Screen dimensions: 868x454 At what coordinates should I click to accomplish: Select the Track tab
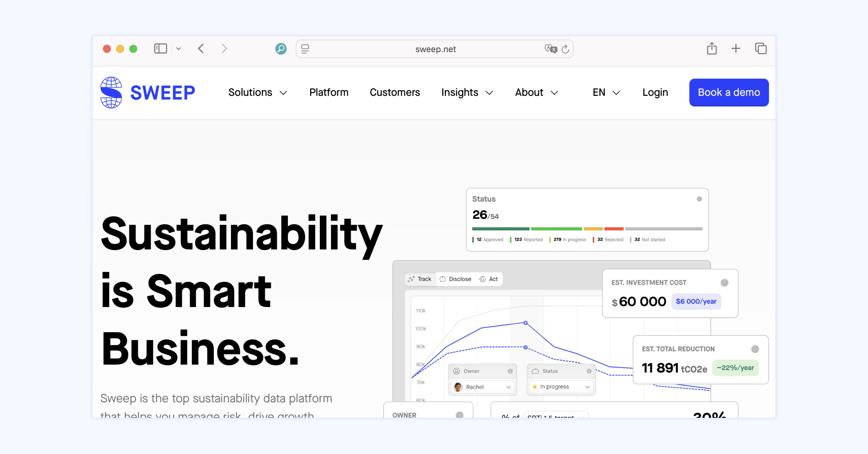[420, 279]
